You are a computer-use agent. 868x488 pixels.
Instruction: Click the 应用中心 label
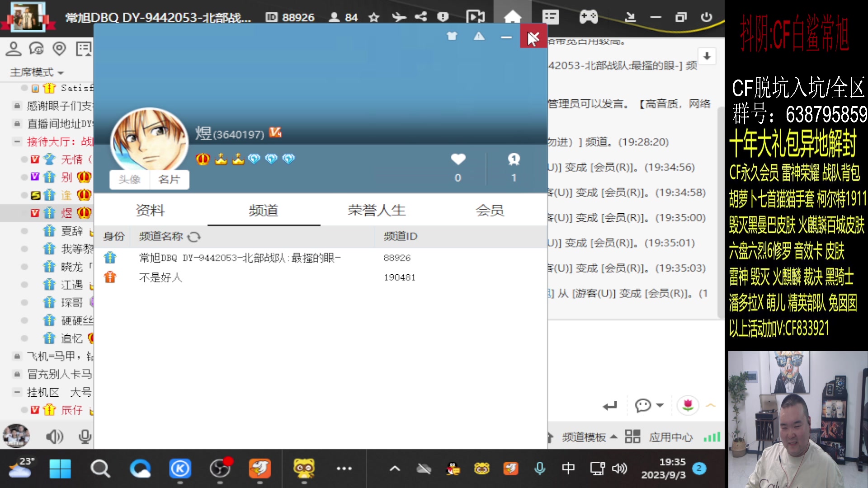click(x=671, y=437)
